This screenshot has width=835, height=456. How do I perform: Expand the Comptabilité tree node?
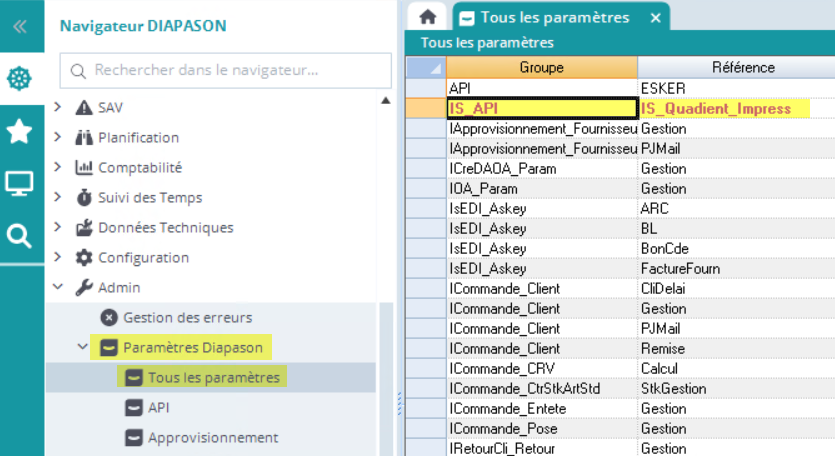coord(58,167)
